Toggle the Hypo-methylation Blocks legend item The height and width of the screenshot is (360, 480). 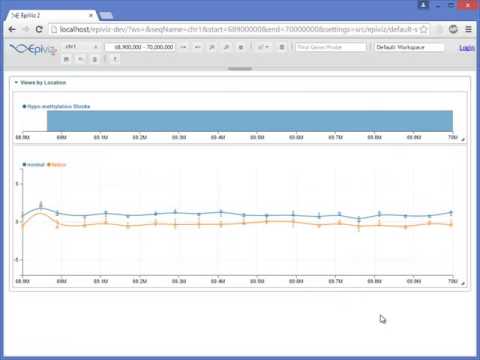click(56, 106)
